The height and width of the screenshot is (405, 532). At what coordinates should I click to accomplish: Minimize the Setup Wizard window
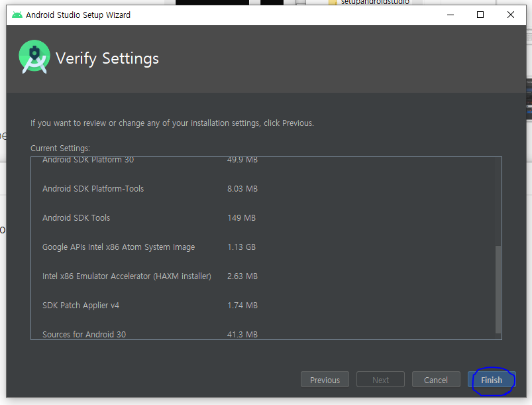click(451, 15)
